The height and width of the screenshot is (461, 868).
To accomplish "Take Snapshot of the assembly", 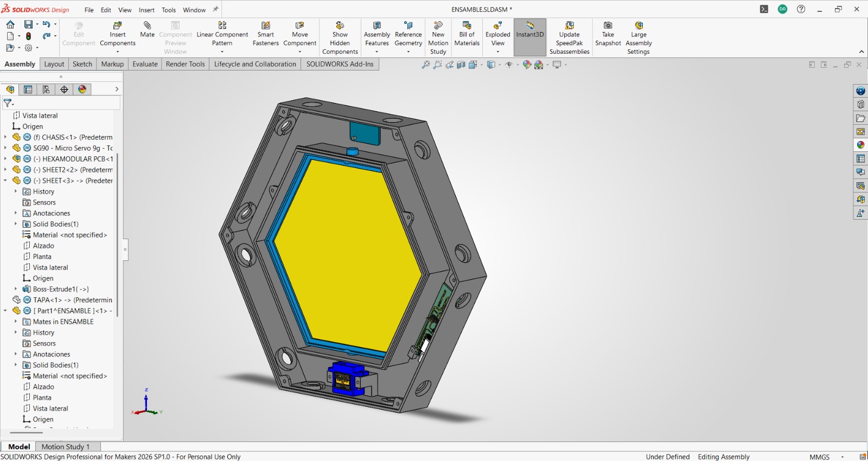I will tap(608, 34).
